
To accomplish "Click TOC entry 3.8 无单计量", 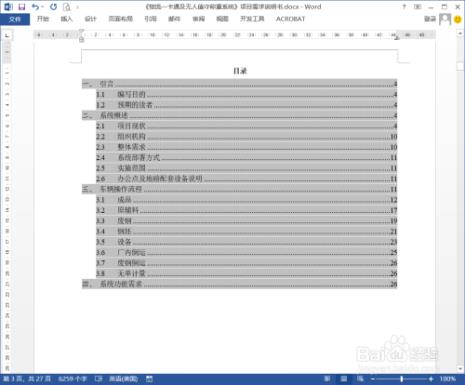I will coord(247,274).
